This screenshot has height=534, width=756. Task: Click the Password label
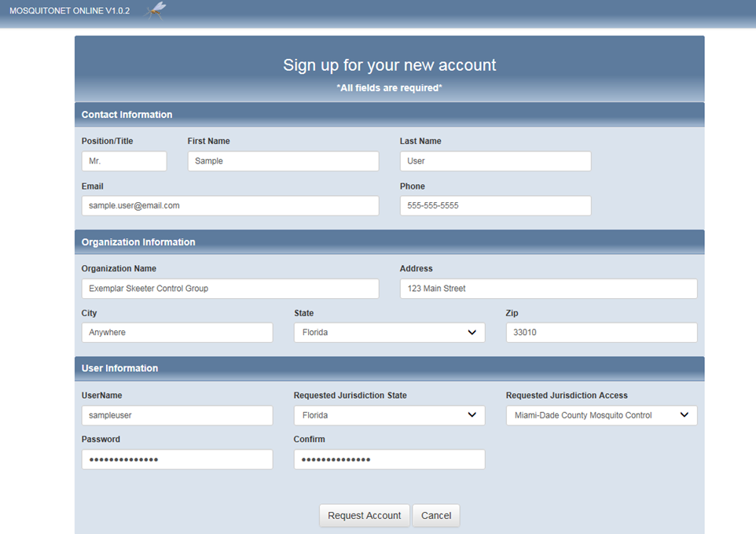click(x=101, y=440)
